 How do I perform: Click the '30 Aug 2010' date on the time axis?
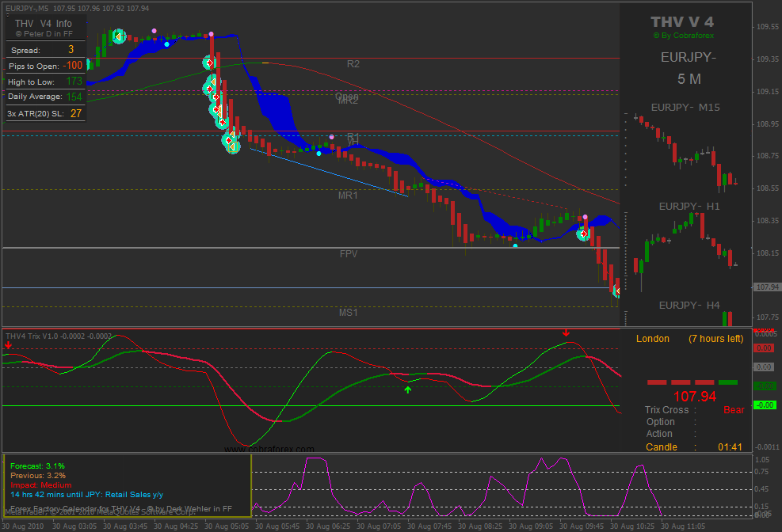(x=22, y=526)
